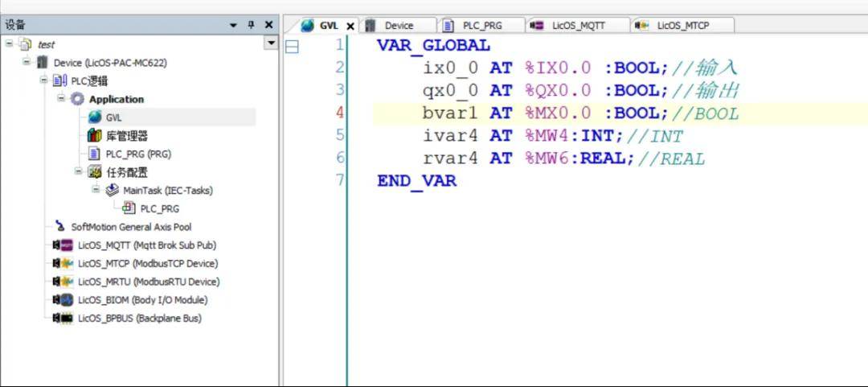Collapse the Device (LicOS-PAC-MC622) node
Screen dimensions: 868x387
(x=27, y=62)
